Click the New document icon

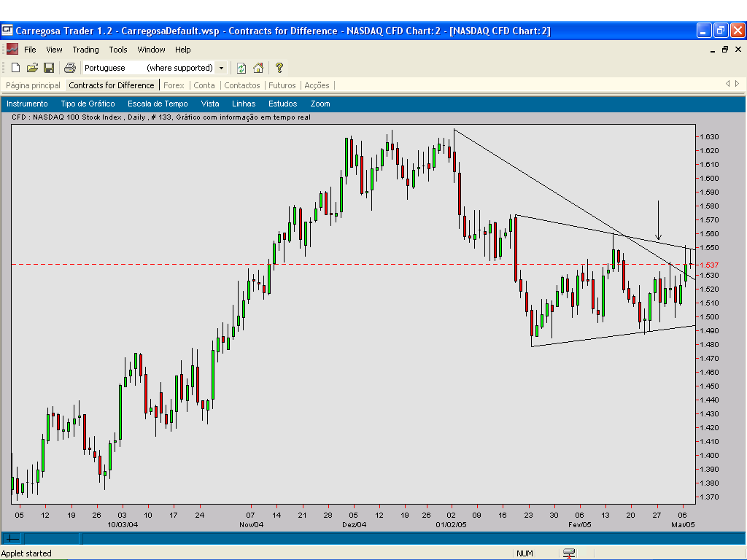pyautogui.click(x=15, y=68)
